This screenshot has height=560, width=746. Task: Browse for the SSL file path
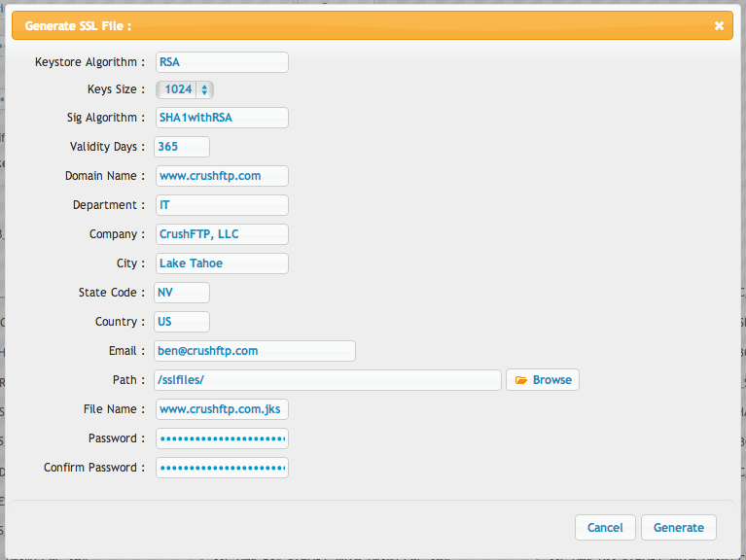click(x=543, y=380)
